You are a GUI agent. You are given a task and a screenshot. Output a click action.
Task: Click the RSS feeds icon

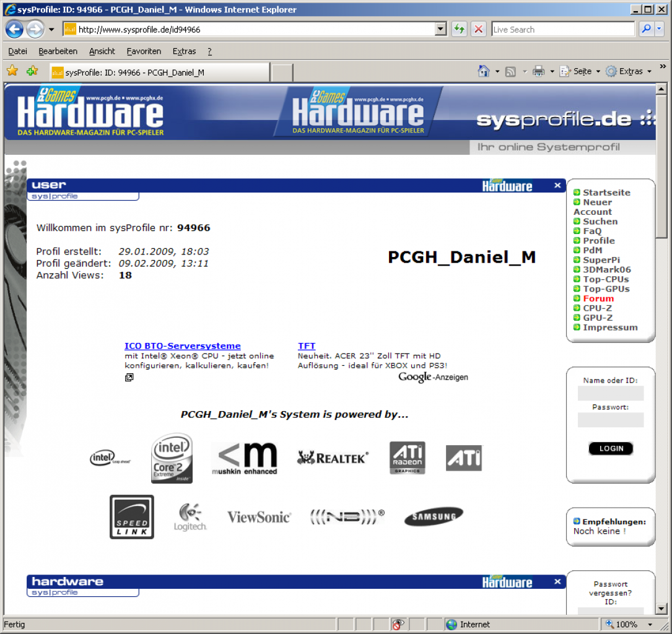(x=510, y=72)
